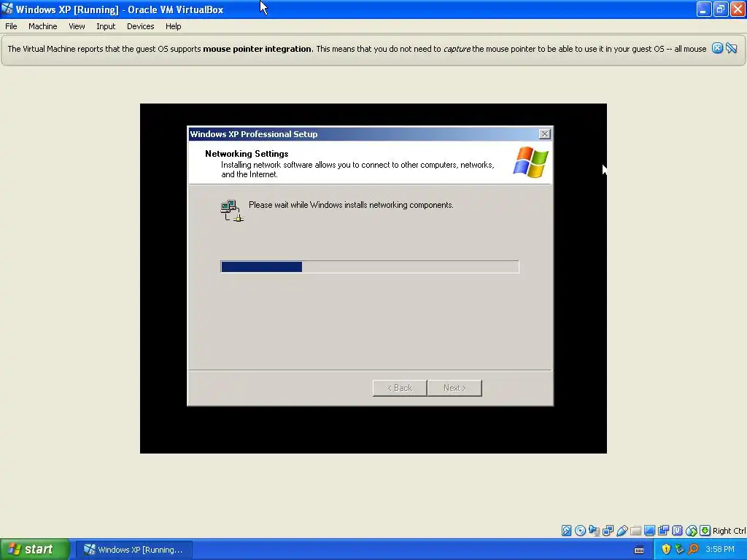Select the Windows XP [Running] taskbar button
The width and height of the screenshot is (747, 560).
[134, 550]
